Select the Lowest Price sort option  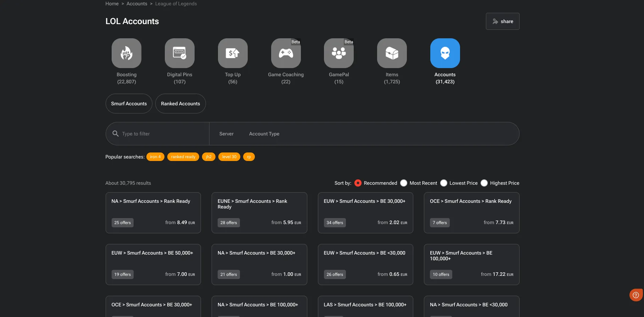[444, 183]
